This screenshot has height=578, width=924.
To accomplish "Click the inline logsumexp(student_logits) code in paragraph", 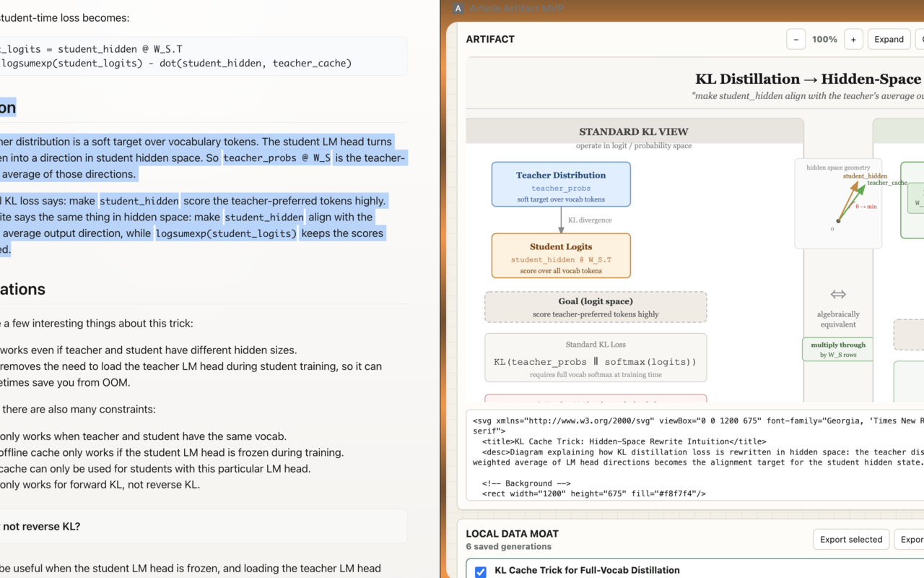I will (x=226, y=233).
